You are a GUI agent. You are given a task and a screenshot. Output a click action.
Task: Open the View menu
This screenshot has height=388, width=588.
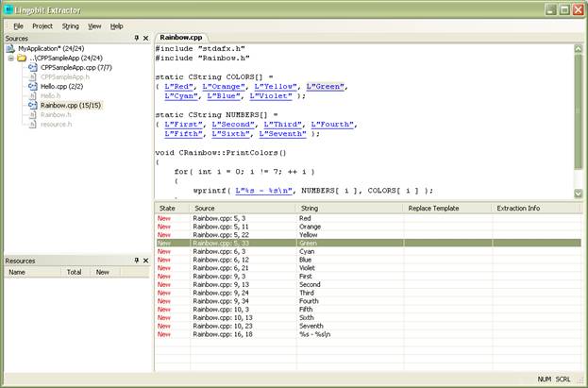94,26
